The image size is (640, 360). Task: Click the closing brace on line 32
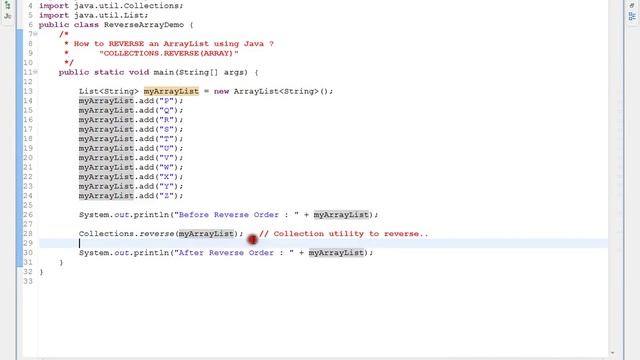pyautogui.click(x=41, y=272)
